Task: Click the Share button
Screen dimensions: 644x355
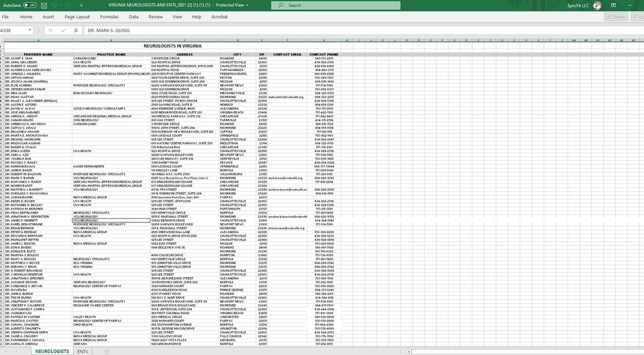Action: tap(616, 17)
